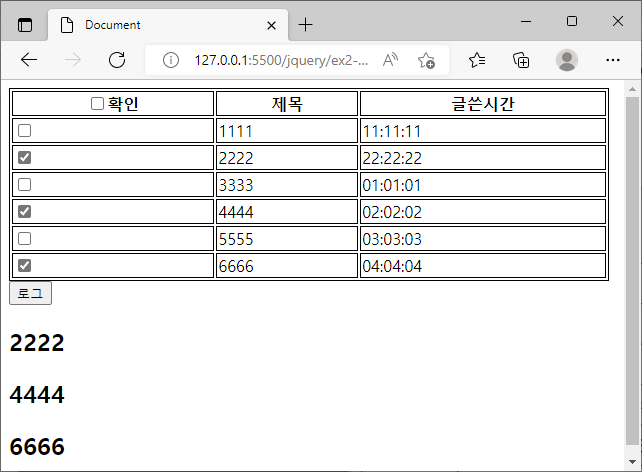The height and width of the screenshot is (472, 642).
Task: Click the 22:22:22 time cell
Action: [x=483, y=158]
